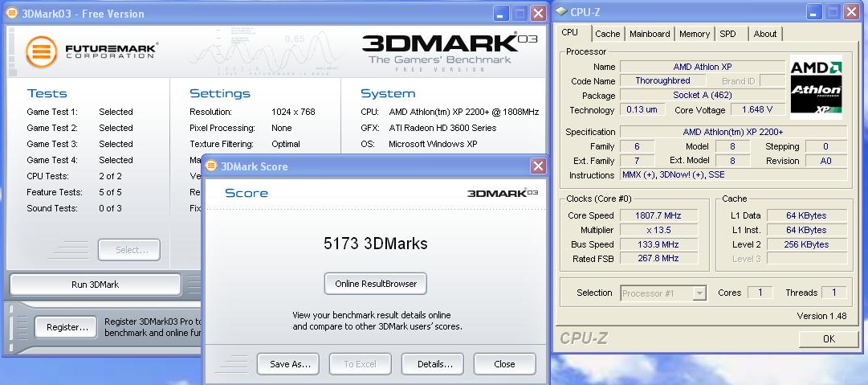Click the Futuremark Corporation logo
868x385 pixels.
coord(92,51)
